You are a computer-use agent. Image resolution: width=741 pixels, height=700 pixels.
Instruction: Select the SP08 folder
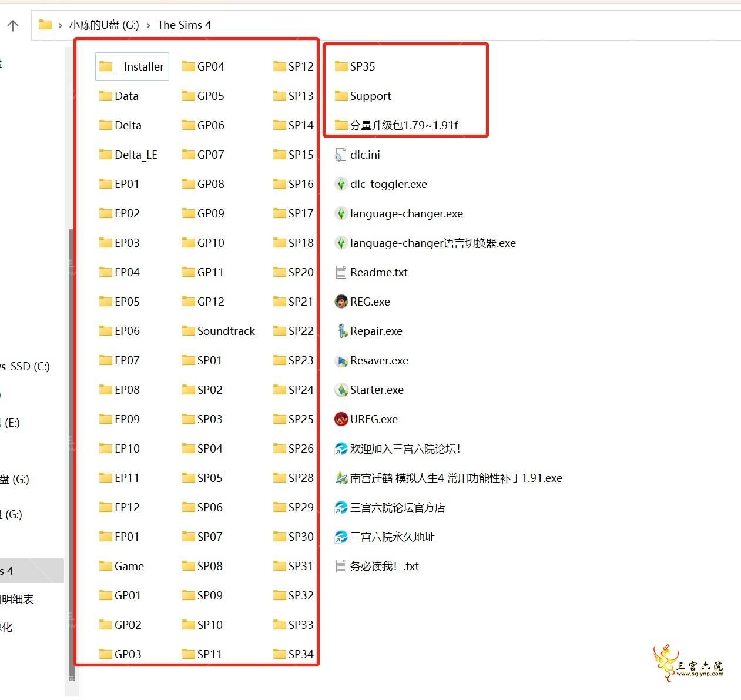coord(203,566)
